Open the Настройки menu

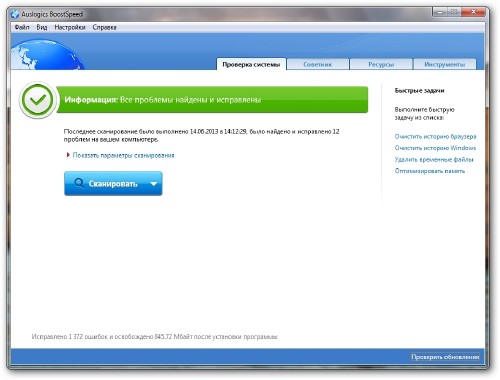tap(70, 27)
